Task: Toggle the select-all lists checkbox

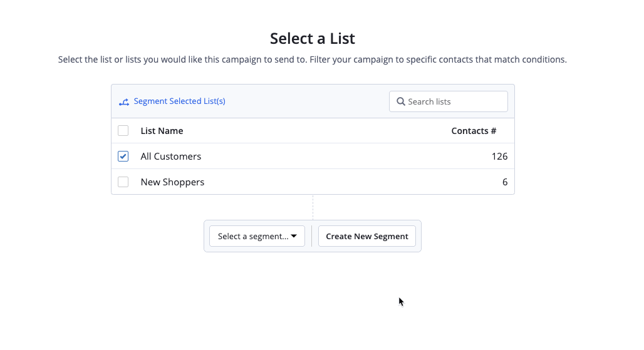Action: point(123,130)
